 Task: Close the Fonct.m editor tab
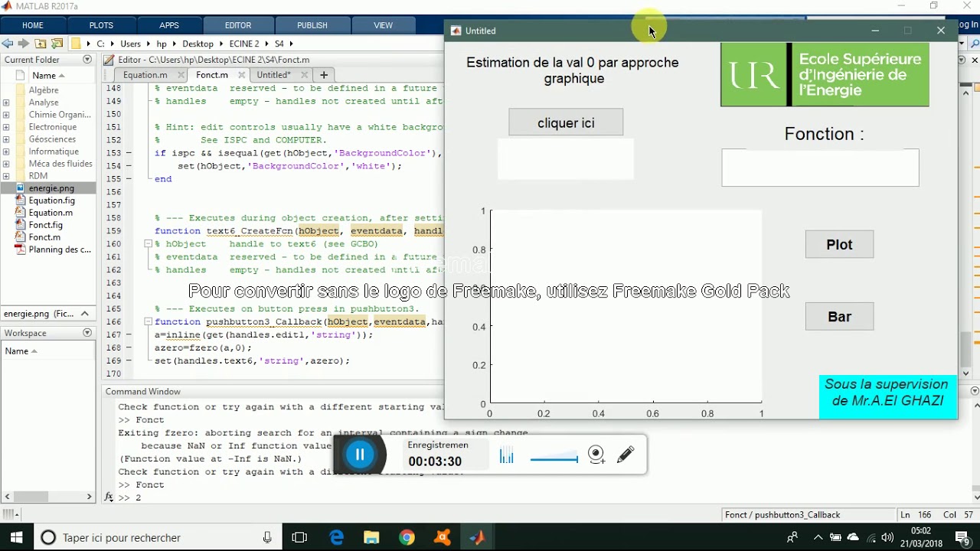coord(242,75)
